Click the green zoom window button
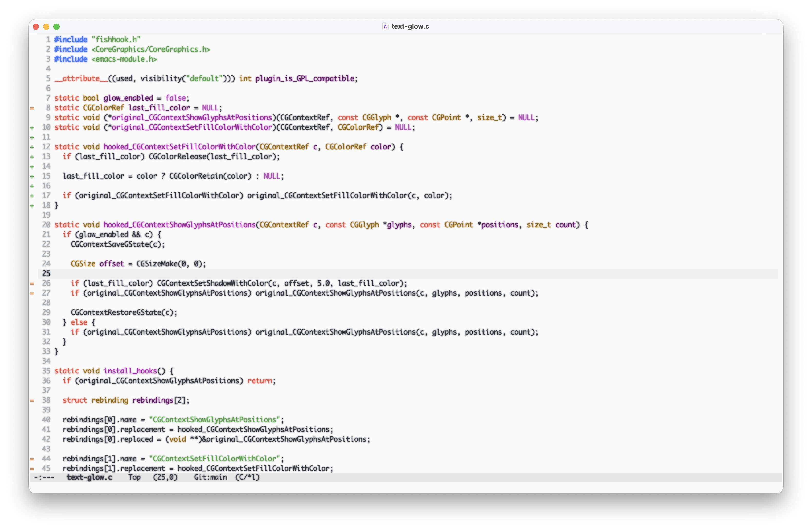 tap(57, 27)
